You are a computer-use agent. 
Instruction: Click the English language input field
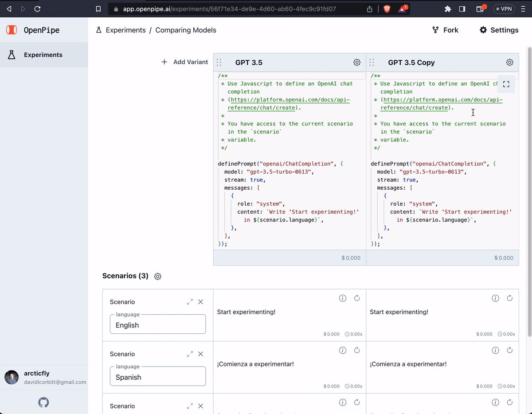[158, 324]
